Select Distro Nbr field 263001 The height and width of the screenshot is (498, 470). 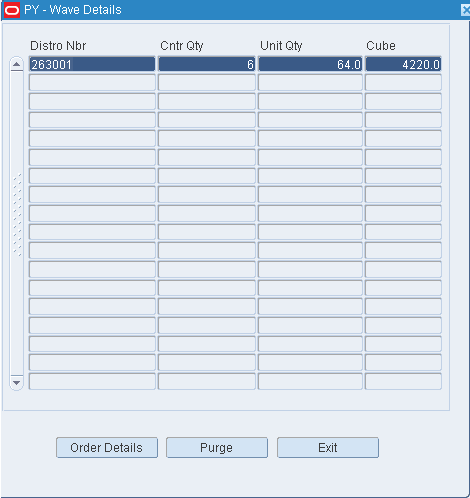pos(92,64)
